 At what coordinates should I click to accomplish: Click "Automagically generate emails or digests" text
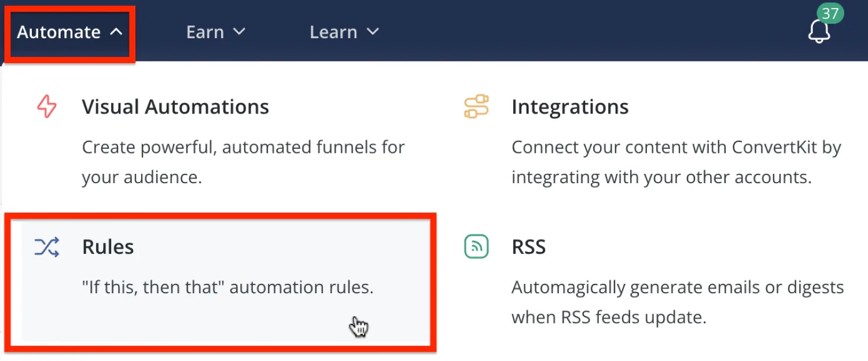[678, 288]
